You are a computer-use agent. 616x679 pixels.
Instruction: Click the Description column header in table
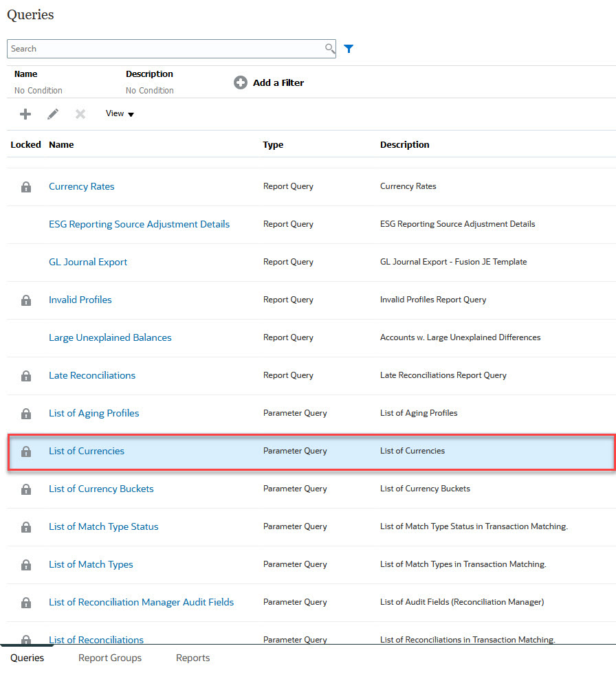[x=405, y=144]
